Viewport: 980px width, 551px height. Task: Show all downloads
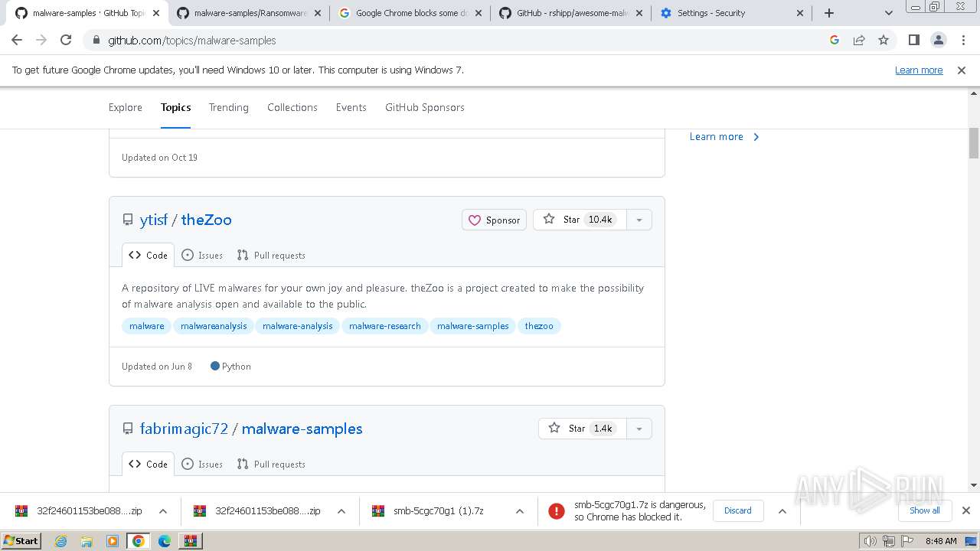[x=924, y=510]
